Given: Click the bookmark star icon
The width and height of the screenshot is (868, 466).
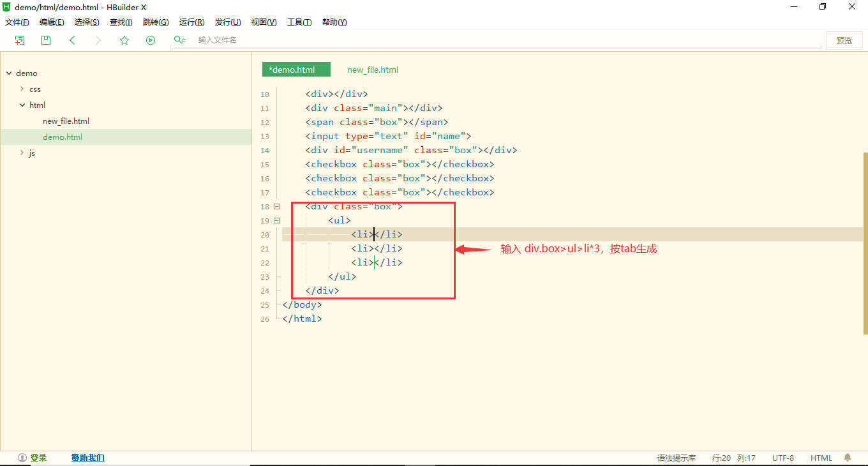Looking at the screenshot, I should [124, 40].
